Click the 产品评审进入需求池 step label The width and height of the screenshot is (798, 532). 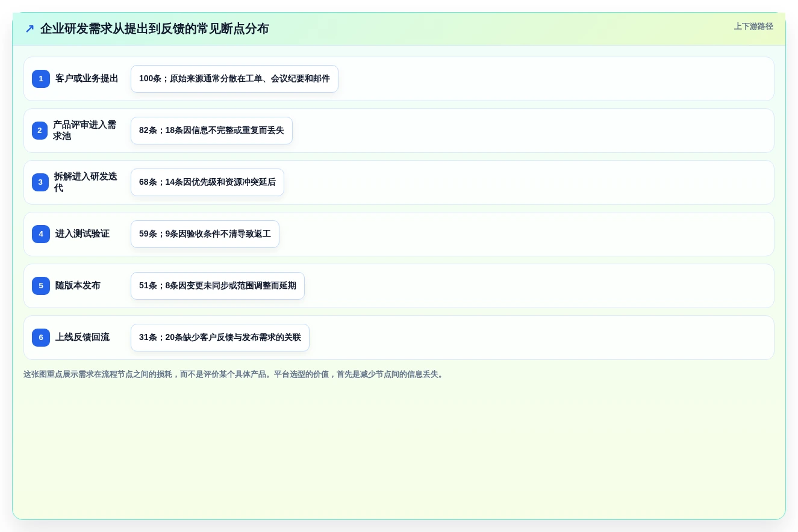[x=86, y=131]
